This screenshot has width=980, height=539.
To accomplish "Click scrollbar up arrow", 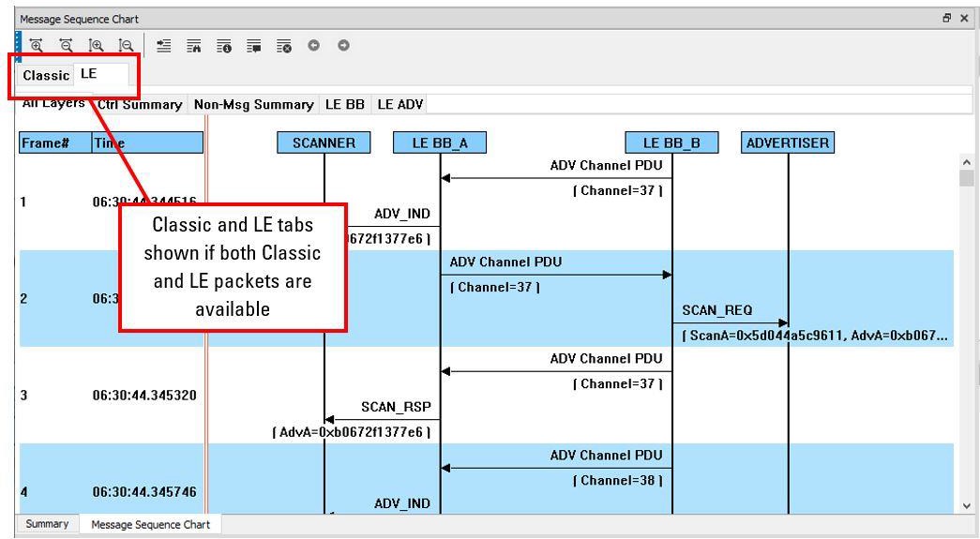I will [966, 162].
